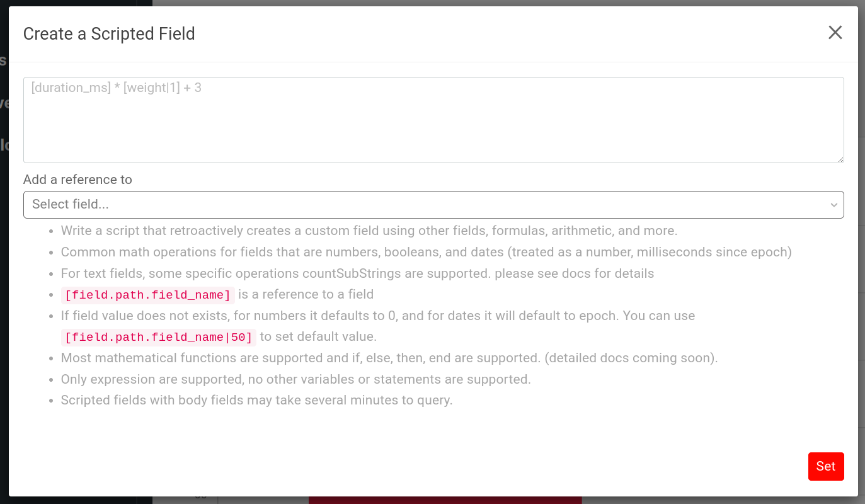Click the chevron arrow on the field selector

tap(833, 205)
